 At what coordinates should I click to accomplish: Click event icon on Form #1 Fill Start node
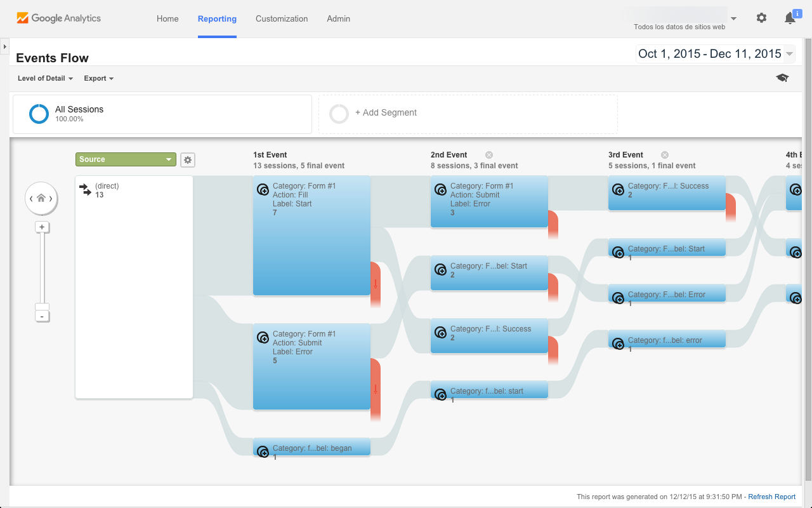point(263,189)
